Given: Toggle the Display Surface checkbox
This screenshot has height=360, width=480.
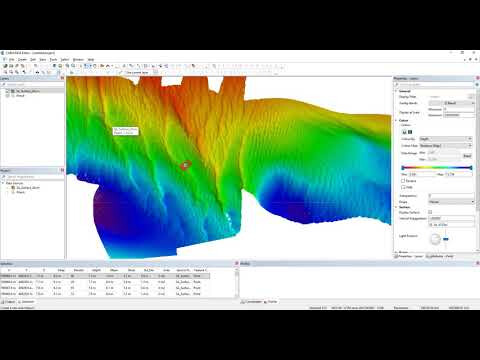Looking at the screenshot, I should tap(430, 212).
